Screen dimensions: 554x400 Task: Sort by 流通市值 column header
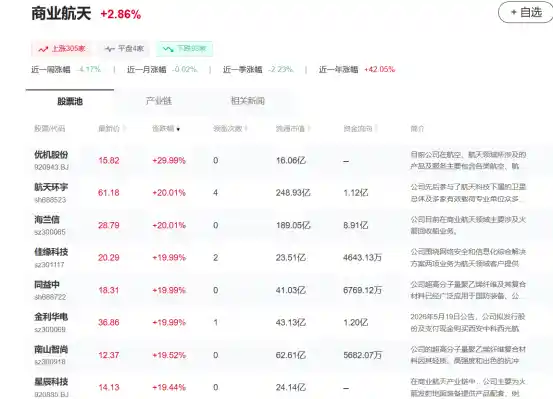coord(293,129)
